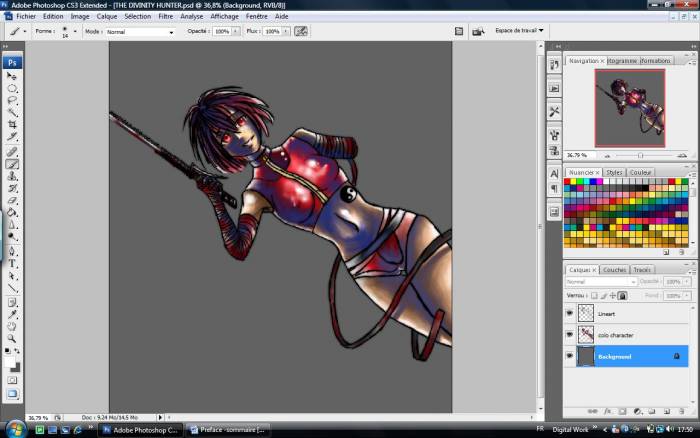This screenshot has height=438, width=700.
Task: Toggle lock transparent pixels
Action: pos(594,296)
